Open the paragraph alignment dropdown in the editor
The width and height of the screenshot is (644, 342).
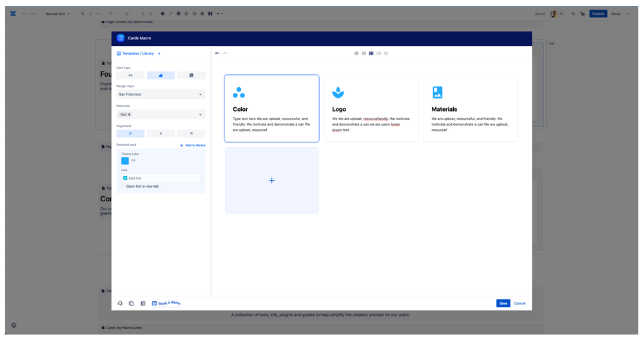pos(112,14)
